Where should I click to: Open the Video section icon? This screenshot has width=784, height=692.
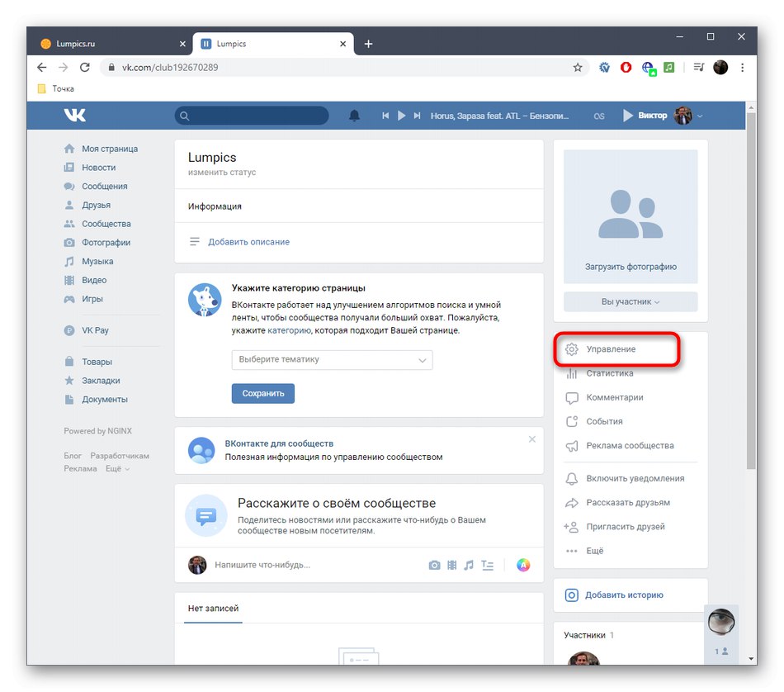tap(69, 280)
